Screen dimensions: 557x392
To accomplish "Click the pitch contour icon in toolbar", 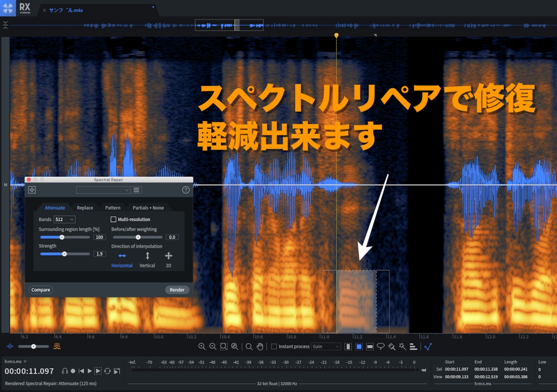I will point(428,347).
